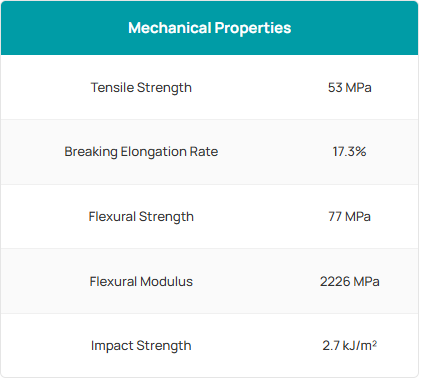The height and width of the screenshot is (382, 421).
Task: Click the word Impact
Action: (112, 346)
